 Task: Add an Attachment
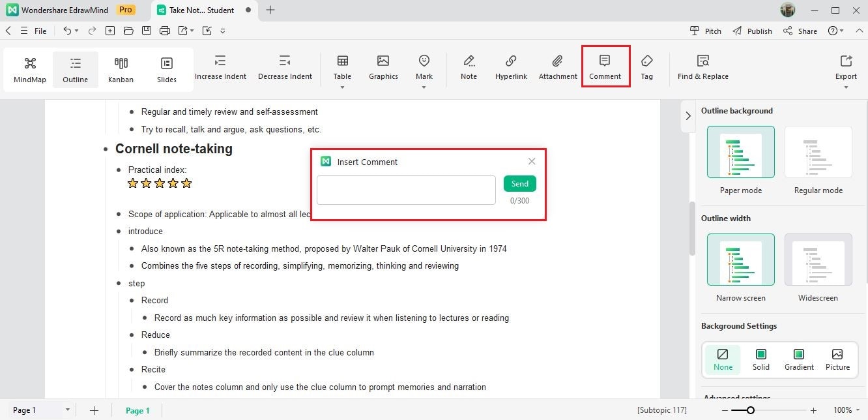(x=558, y=68)
